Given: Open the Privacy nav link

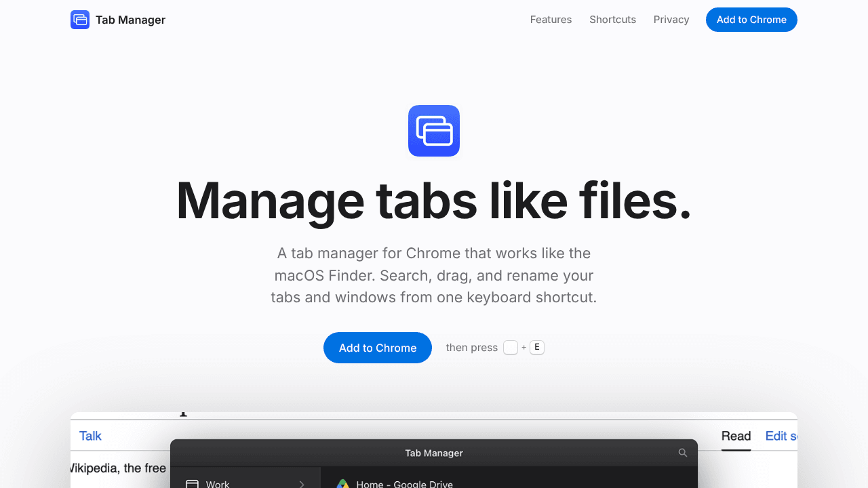Looking at the screenshot, I should pos(671,20).
